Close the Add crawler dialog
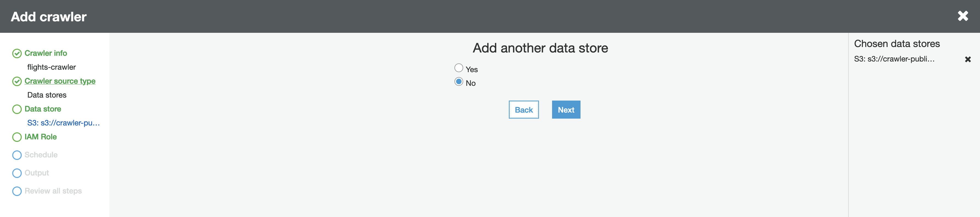Viewport: 980px width, 217px height. click(x=963, y=16)
